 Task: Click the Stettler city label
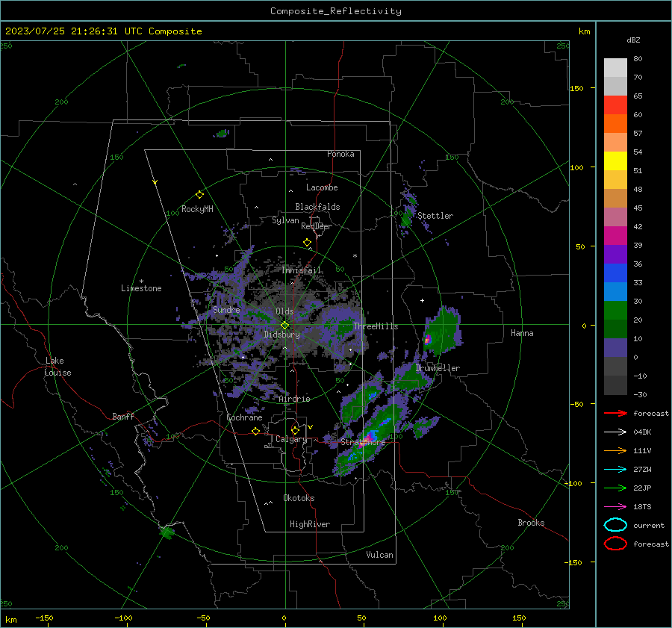[x=435, y=216]
